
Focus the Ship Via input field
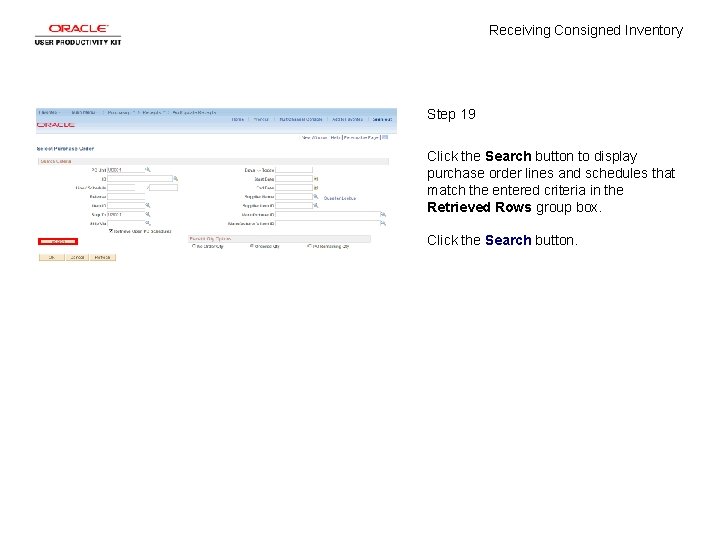tap(126, 223)
